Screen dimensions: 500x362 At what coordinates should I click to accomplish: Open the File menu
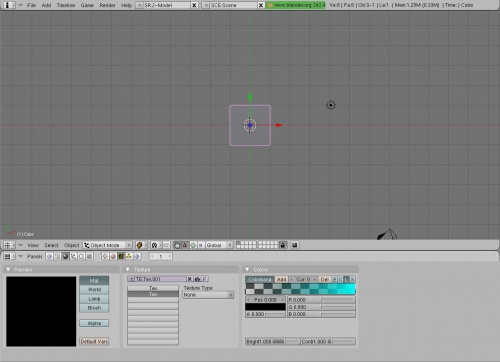(x=31, y=5)
